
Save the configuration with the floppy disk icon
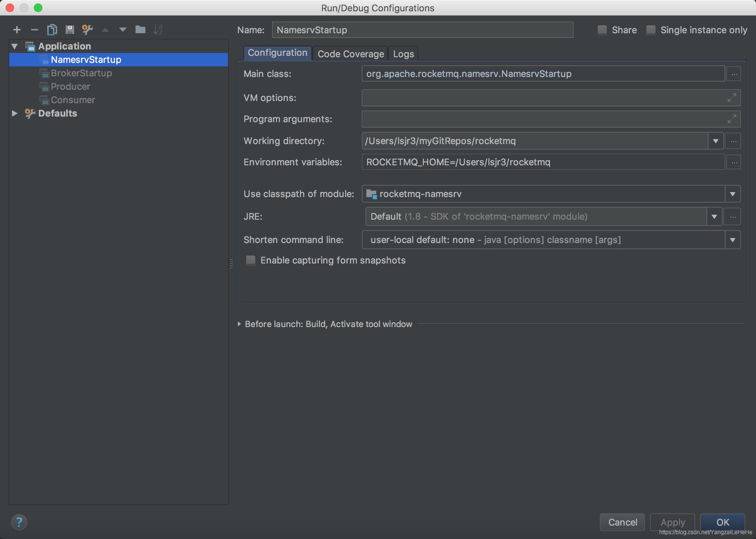click(70, 30)
